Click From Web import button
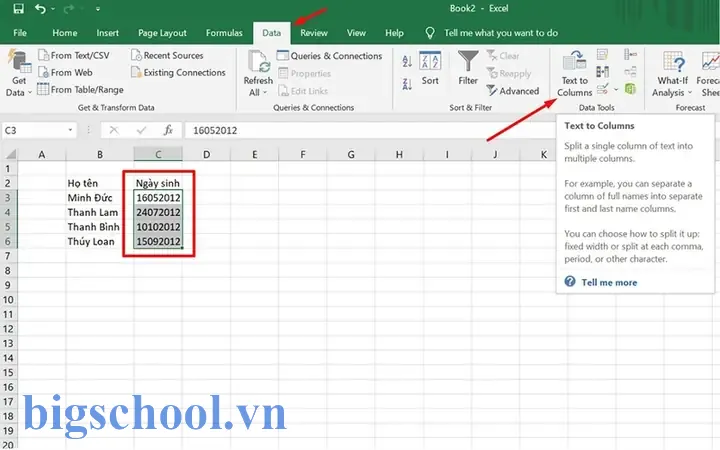Screen dimensions: 720x450 (66, 73)
